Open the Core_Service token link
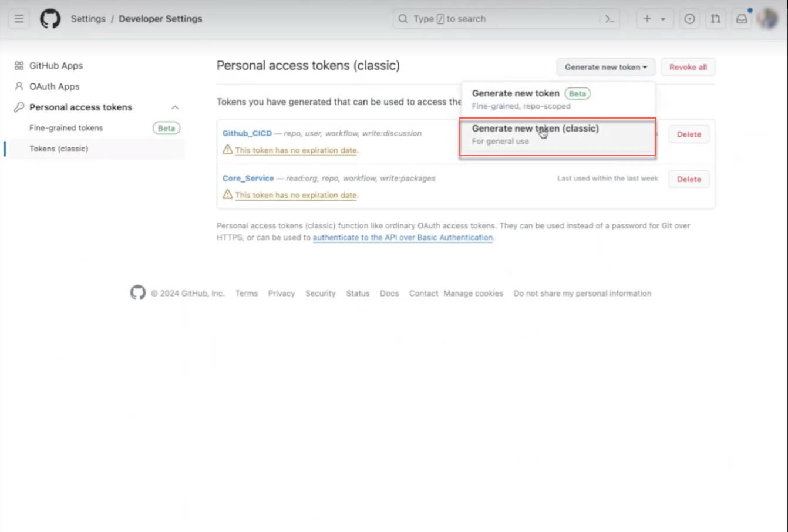The width and height of the screenshot is (788, 532). (248, 179)
